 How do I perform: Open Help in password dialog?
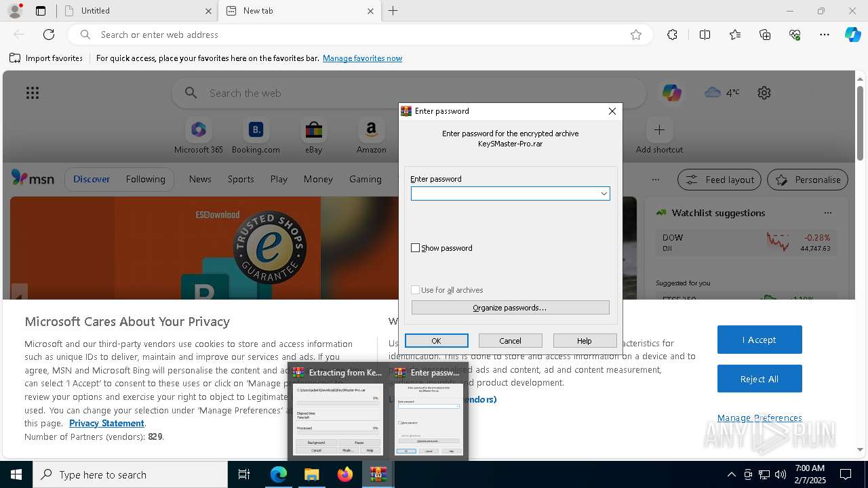(585, 341)
